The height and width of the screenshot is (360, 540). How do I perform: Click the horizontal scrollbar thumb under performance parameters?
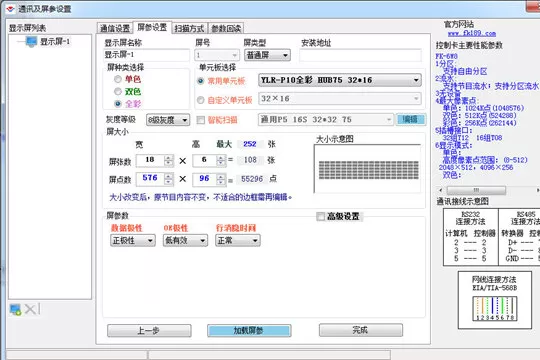coord(476,190)
